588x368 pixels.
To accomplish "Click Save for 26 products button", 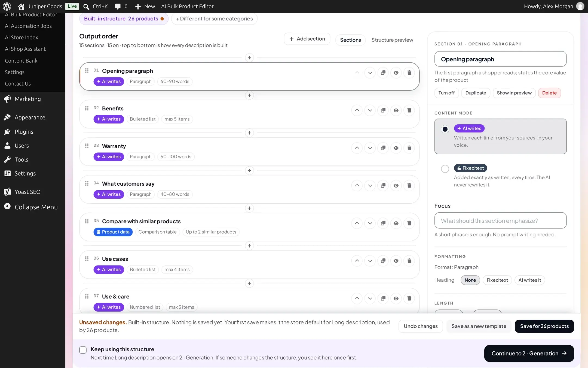I will click(x=544, y=326).
